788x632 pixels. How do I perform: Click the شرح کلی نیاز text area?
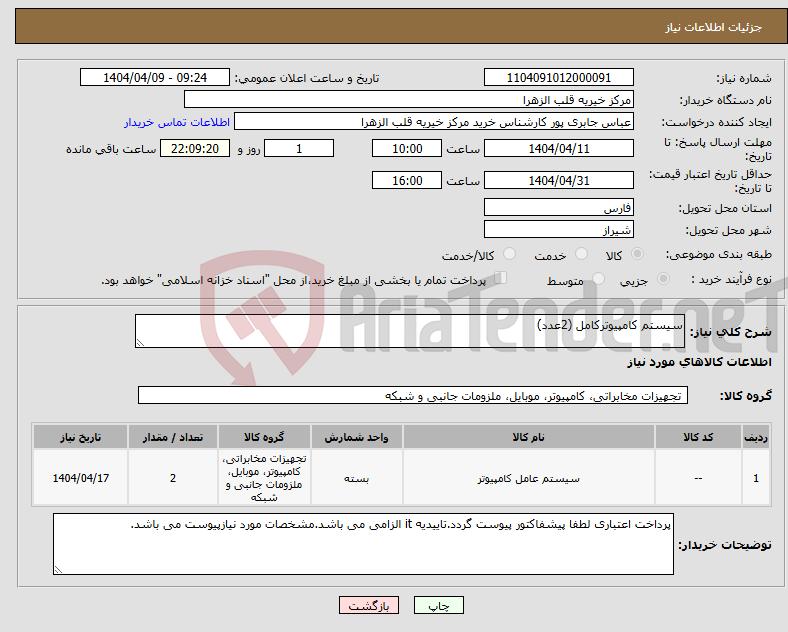(410, 331)
